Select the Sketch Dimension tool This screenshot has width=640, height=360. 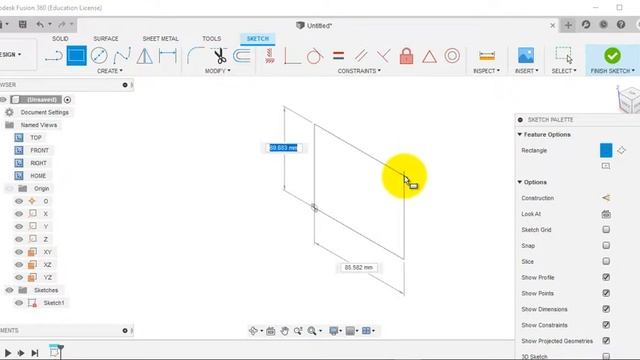(x=167, y=56)
